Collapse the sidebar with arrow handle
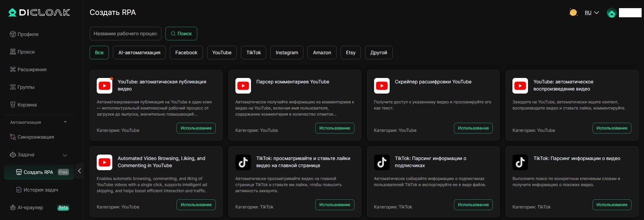Image resolution: width=644 pixels, height=220 pixels. coord(79,171)
